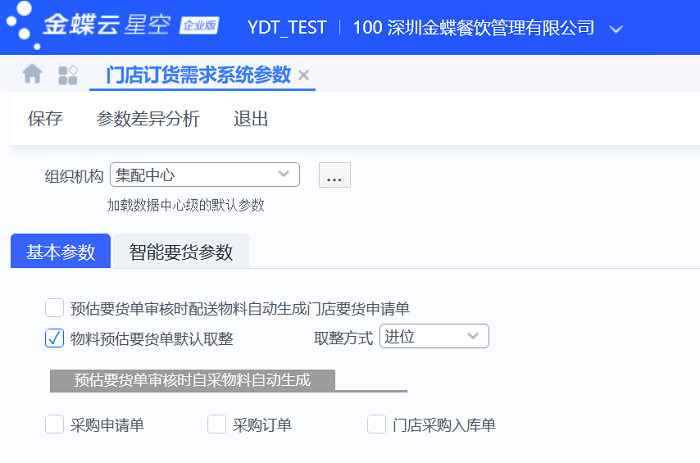
Task: Select the 门店订货需求系统参数 page tab
Action: coord(198,75)
